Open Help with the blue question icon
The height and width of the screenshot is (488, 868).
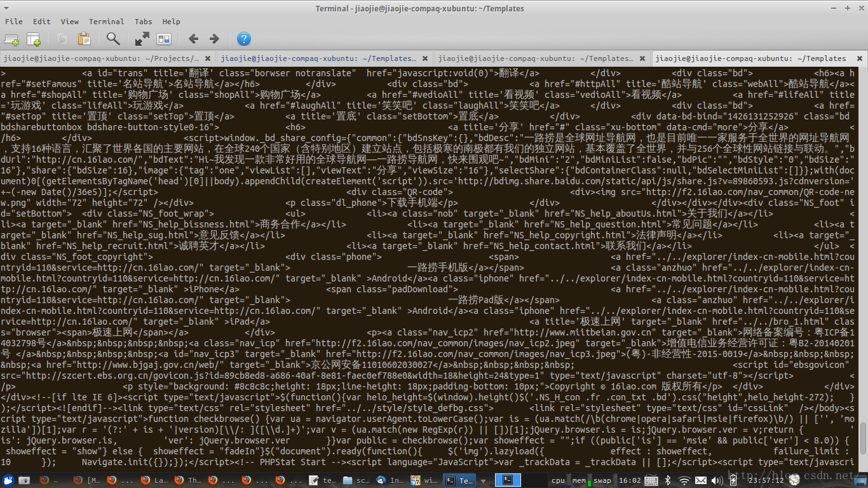coord(243,39)
